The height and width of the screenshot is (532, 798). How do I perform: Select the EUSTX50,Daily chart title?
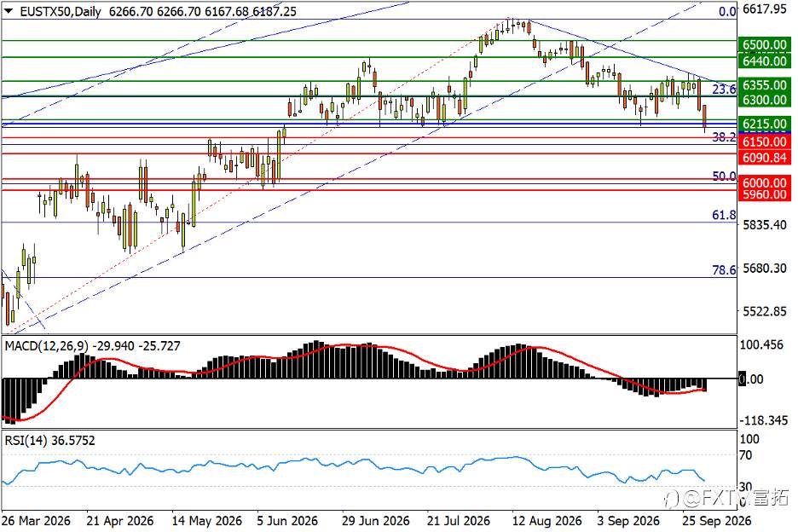click(x=61, y=12)
